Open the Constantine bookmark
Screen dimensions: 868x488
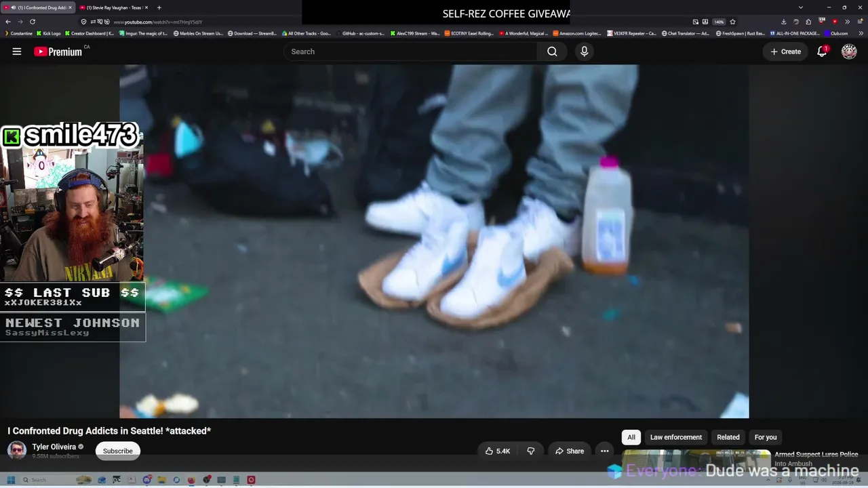coord(18,33)
